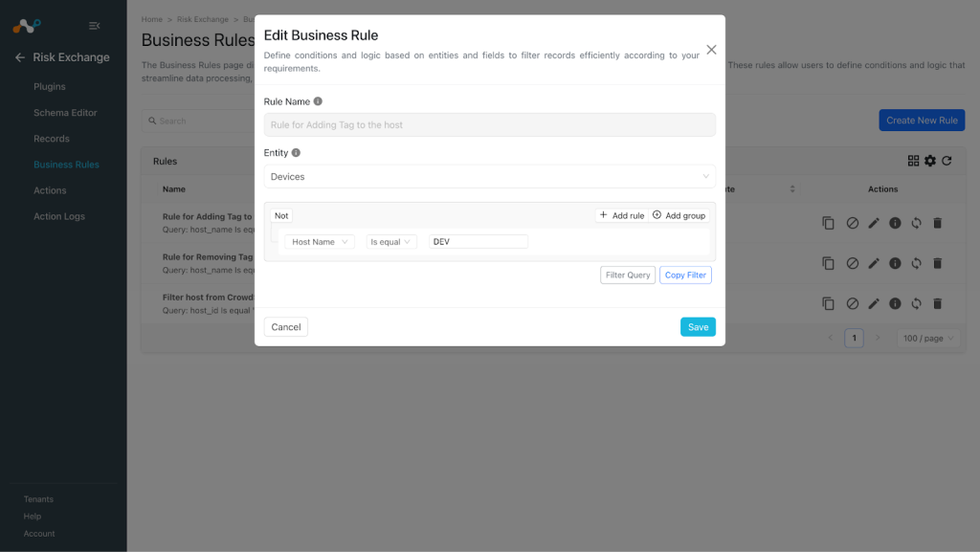The width and height of the screenshot is (980, 552).
Task: Click the Copy Filter button
Action: 685,276
